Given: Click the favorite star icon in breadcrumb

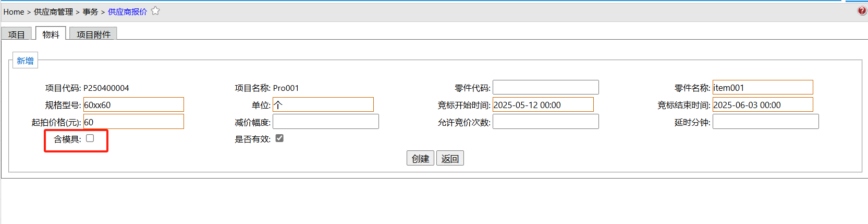Looking at the screenshot, I should coord(155,11).
